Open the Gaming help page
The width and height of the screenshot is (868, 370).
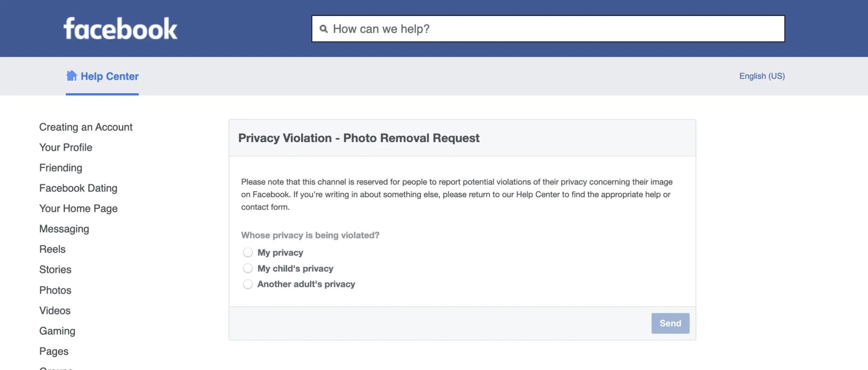(57, 331)
